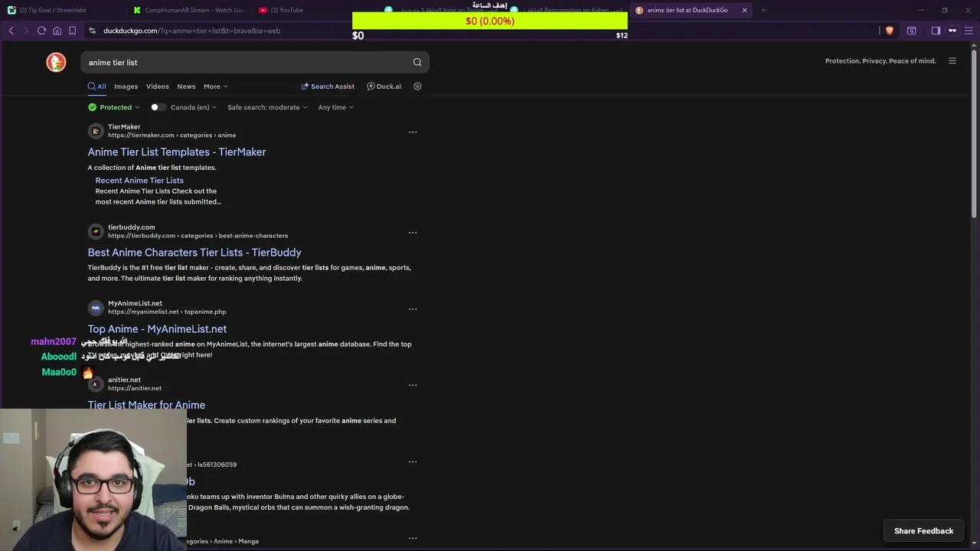This screenshot has width=980, height=551.
Task: Switch to the YouTube browser tab
Action: pos(314,10)
